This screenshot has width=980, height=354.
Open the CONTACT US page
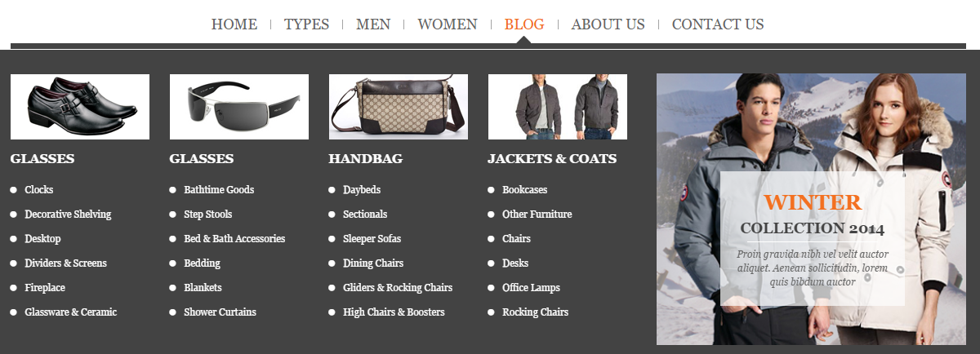tap(718, 24)
